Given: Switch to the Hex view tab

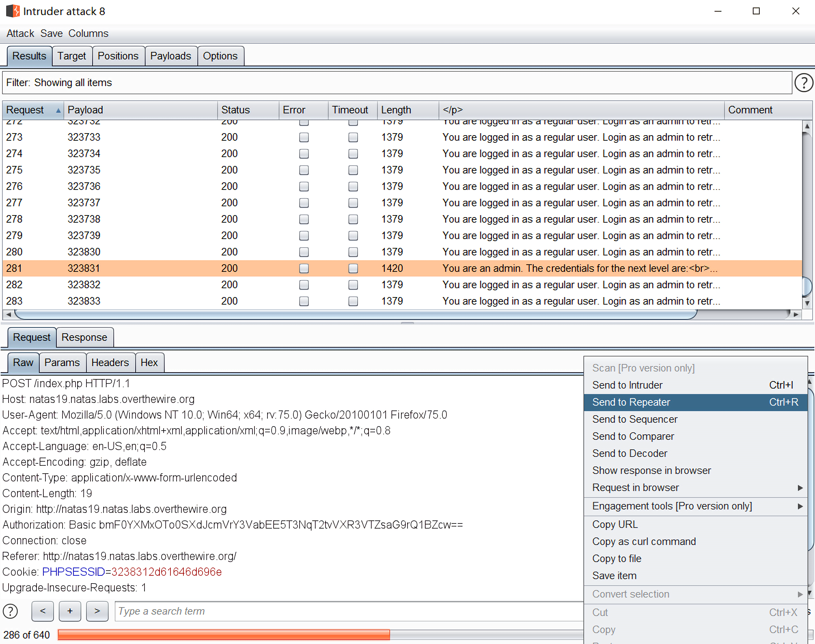Looking at the screenshot, I should click(149, 362).
